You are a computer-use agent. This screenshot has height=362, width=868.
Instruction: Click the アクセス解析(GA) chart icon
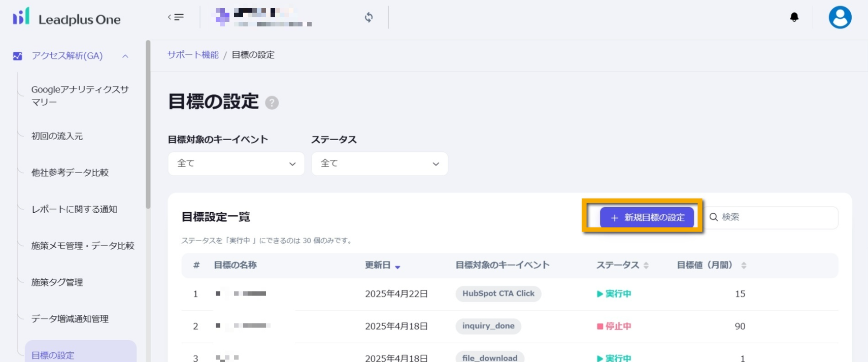click(x=18, y=56)
